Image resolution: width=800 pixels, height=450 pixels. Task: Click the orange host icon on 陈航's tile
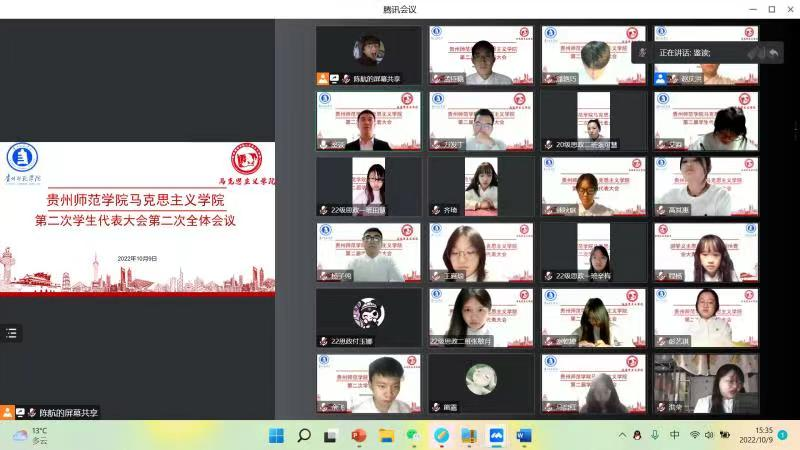point(322,79)
